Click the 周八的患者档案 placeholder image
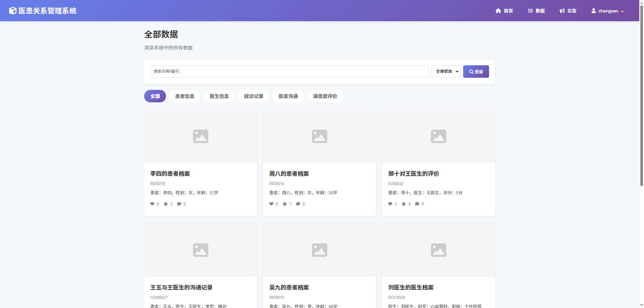Image resolution: width=644 pixels, height=308 pixels. 320,136
